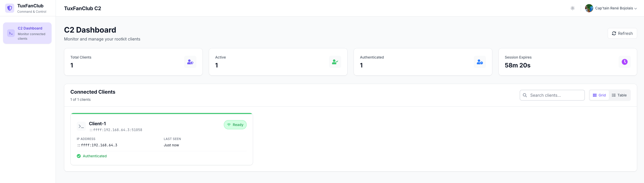644x183 pixels.
Task: Open the Cap'tain René Bojolais user menu
Action: point(611,8)
